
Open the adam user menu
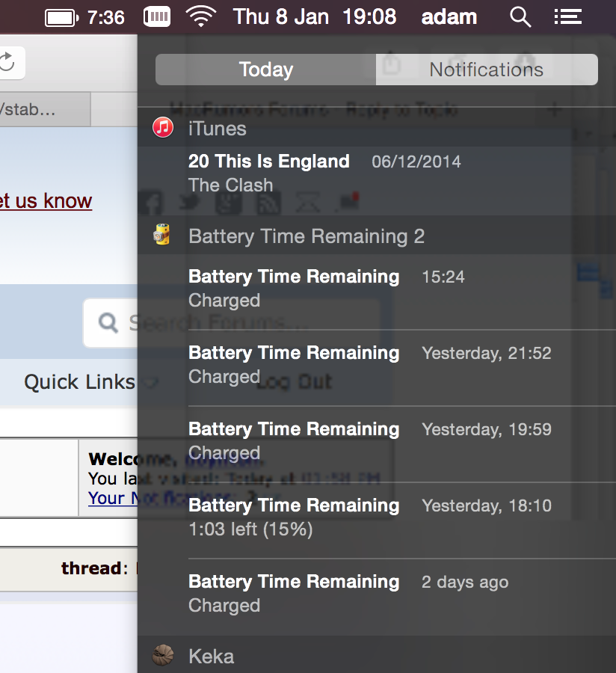[x=449, y=17]
